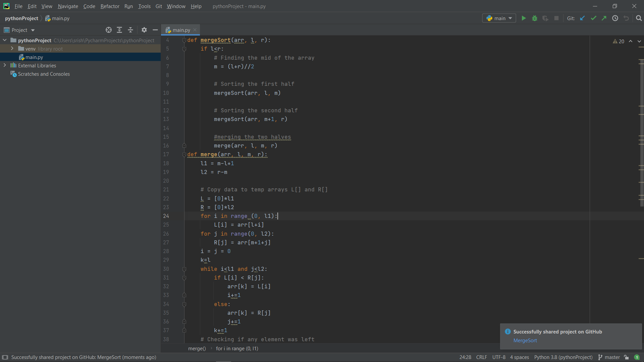Click the 20 warnings inspection indicator
This screenshot has height=362, width=644.
[619, 41]
